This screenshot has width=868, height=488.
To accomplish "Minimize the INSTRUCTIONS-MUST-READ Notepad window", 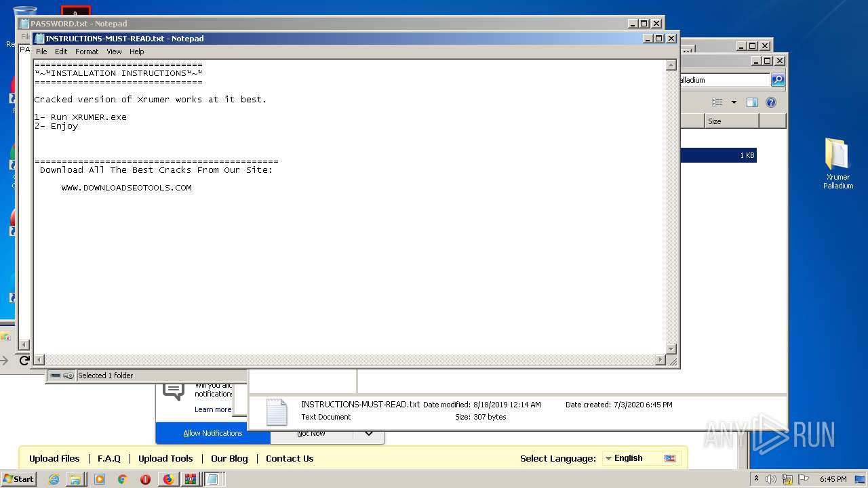I will pyautogui.click(x=648, y=39).
